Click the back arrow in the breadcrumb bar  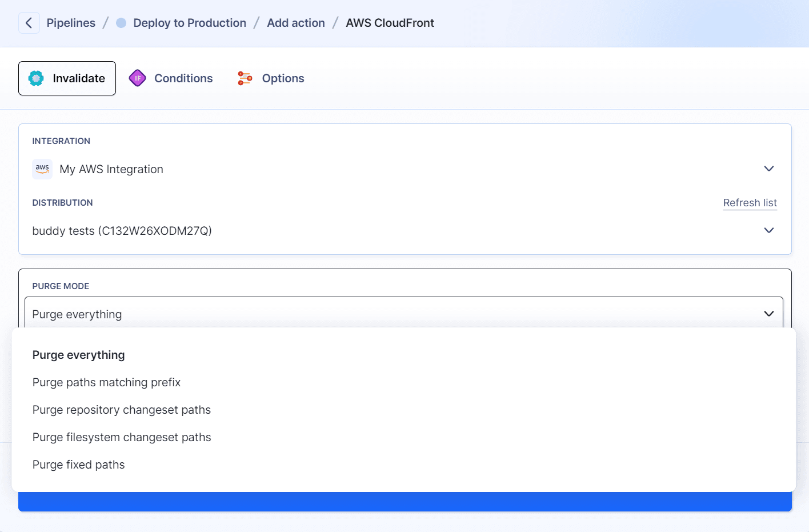click(x=29, y=22)
